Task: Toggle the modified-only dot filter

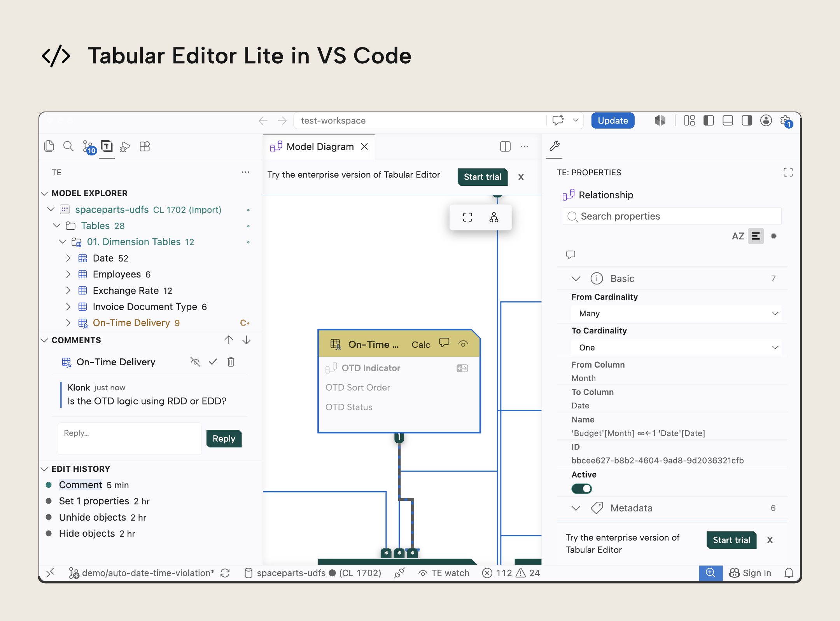Action: coord(773,236)
